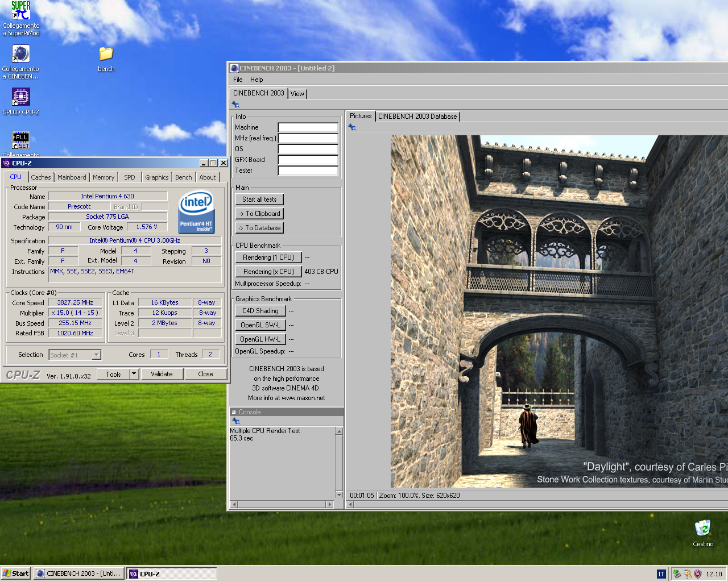Click the Tester input field
The width and height of the screenshot is (728, 582).
pos(308,171)
